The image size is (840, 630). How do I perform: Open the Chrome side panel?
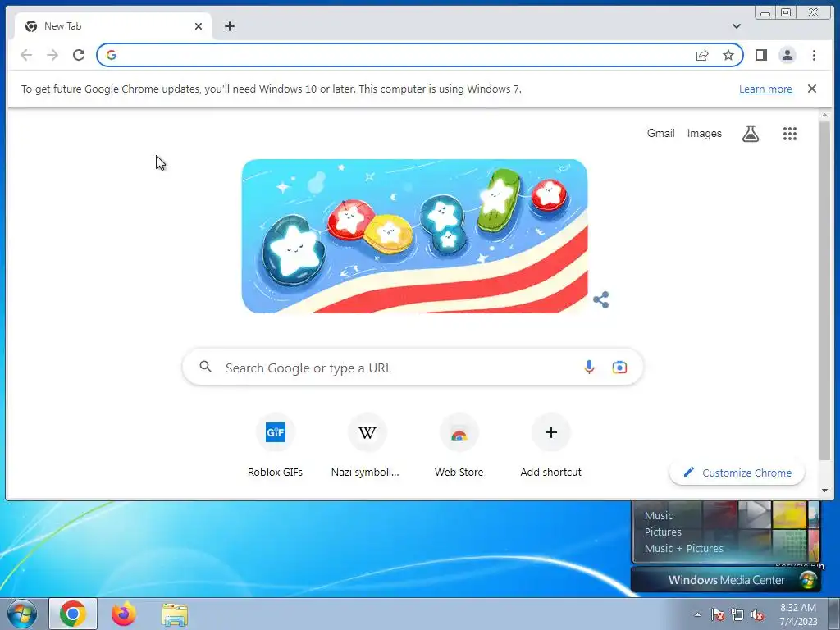click(x=760, y=55)
